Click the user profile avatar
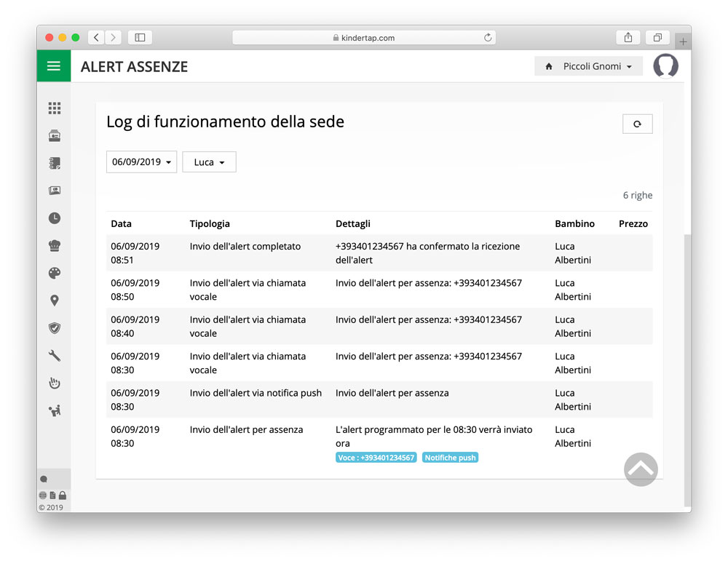728x561 pixels. click(665, 66)
